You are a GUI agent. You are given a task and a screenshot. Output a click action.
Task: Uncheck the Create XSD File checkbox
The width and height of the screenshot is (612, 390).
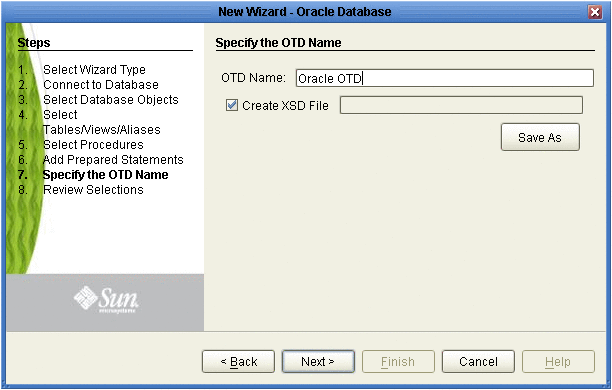(232, 105)
